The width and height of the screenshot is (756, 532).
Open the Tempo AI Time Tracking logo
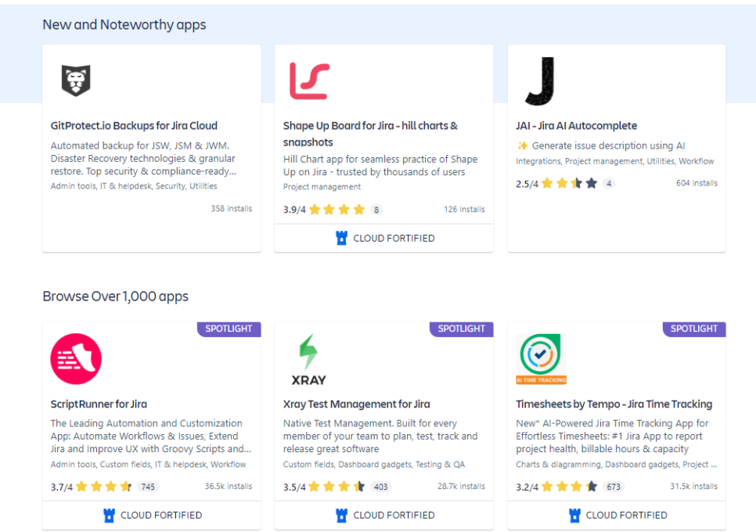tap(541, 359)
